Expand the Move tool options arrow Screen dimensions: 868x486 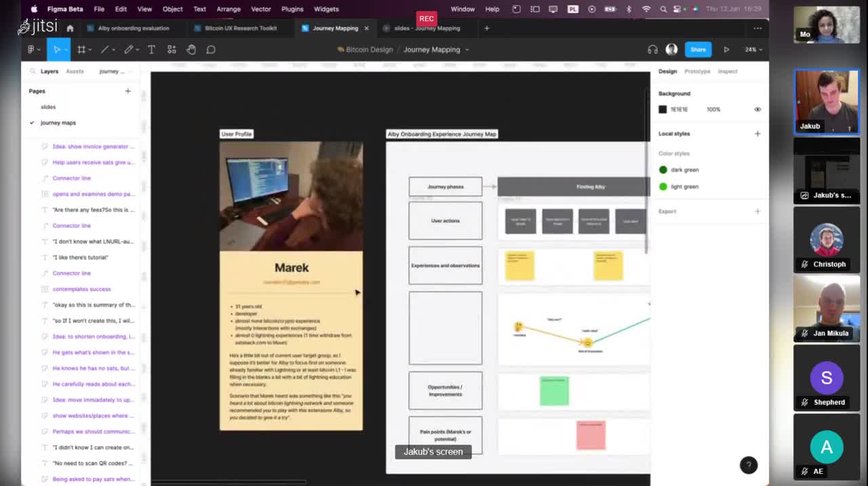pyautogui.click(x=66, y=50)
